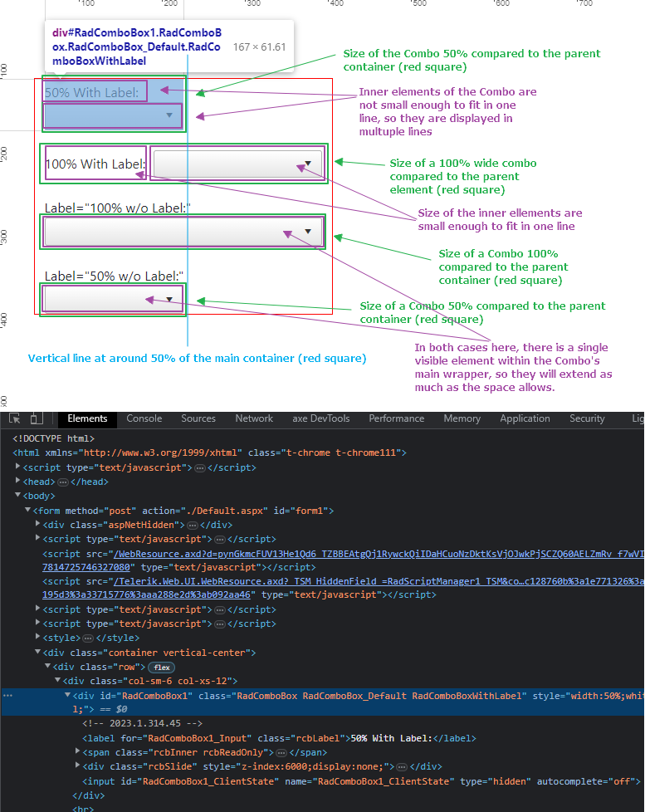
Task: Select the rcbLabel label element line
Action: (279, 738)
